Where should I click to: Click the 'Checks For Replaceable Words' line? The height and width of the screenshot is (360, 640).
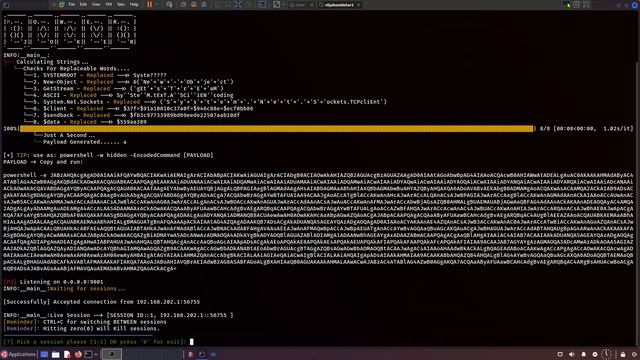[76, 68]
